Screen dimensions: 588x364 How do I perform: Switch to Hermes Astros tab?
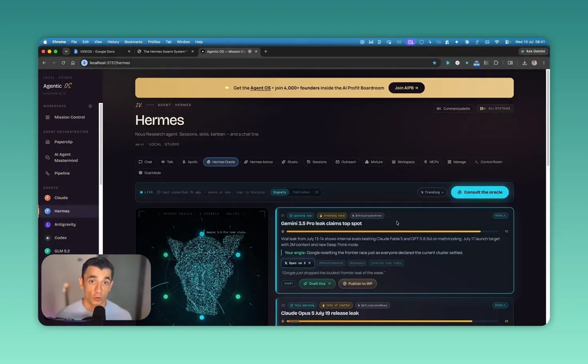[x=258, y=162]
